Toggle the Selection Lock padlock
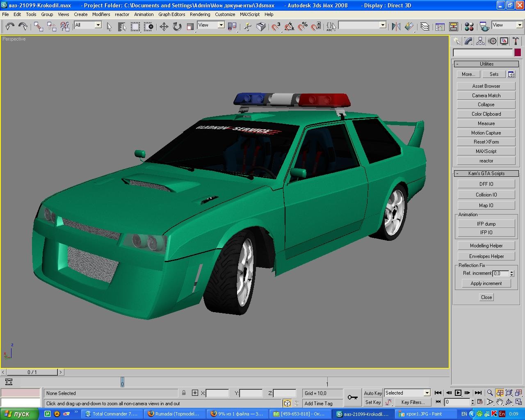The image size is (525, 420). [x=184, y=393]
